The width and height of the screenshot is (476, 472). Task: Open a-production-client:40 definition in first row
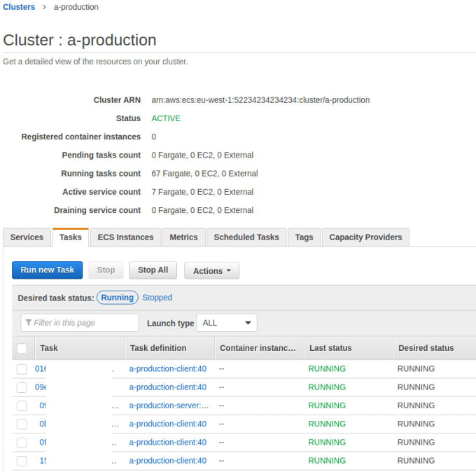pyautogui.click(x=168, y=369)
